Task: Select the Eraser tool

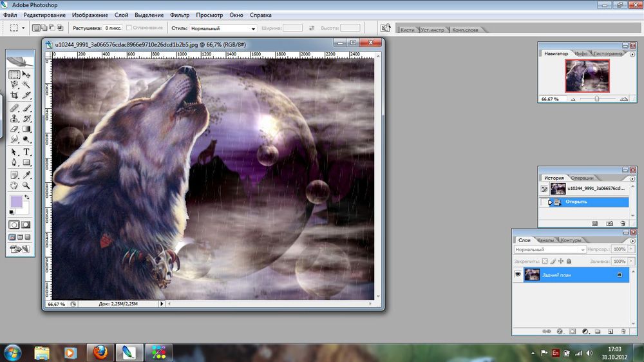Action: pos(14,129)
